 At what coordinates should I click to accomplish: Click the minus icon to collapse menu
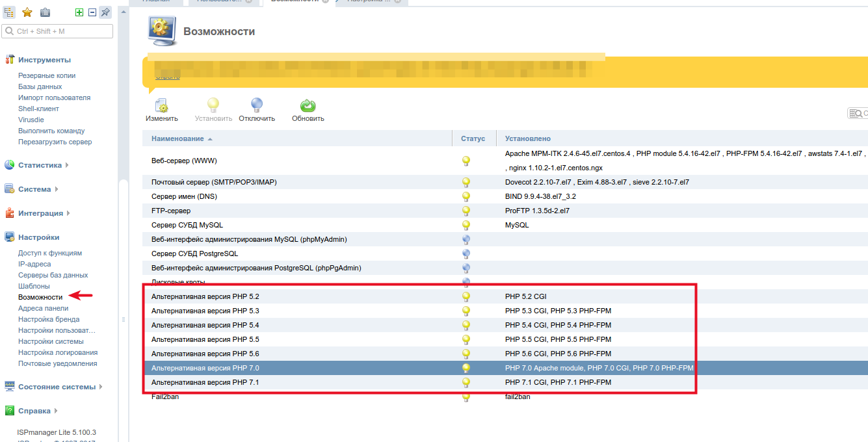tap(91, 11)
